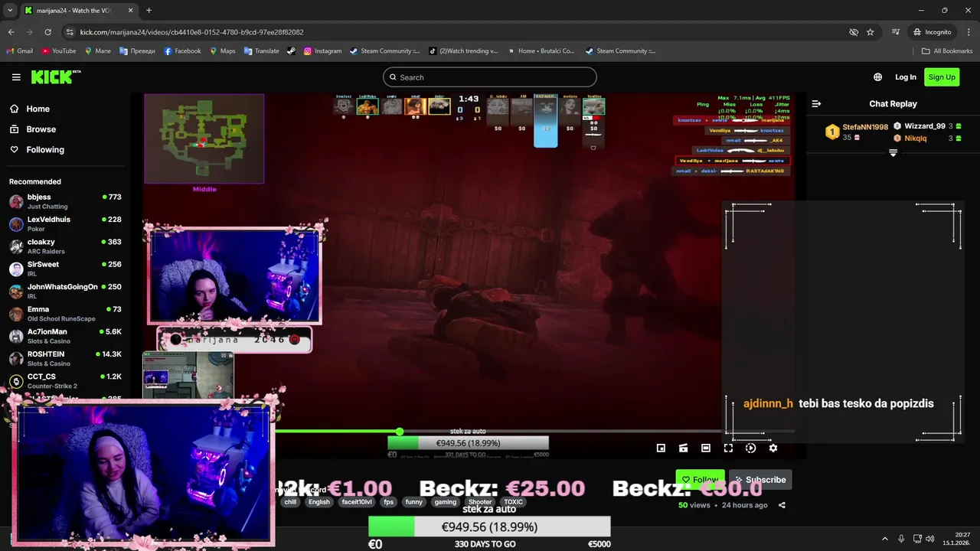Open recommended channel SirSweet

coord(65,269)
